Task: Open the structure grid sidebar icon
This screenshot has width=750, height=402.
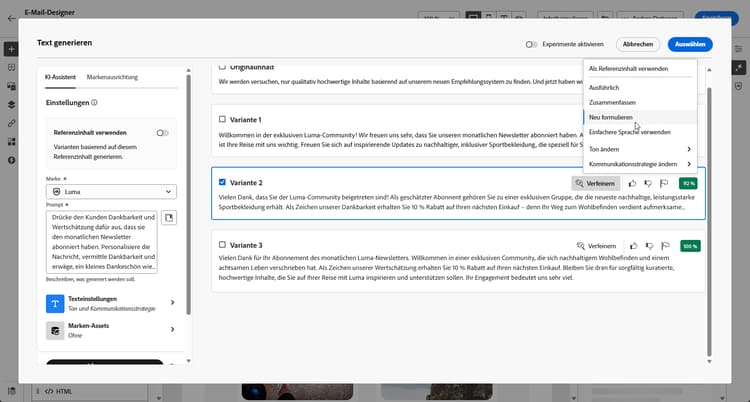Action: point(11,67)
